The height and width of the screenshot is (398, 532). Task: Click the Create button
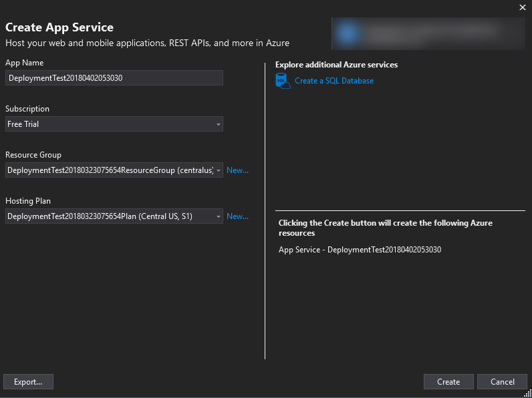(x=448, y=382)
